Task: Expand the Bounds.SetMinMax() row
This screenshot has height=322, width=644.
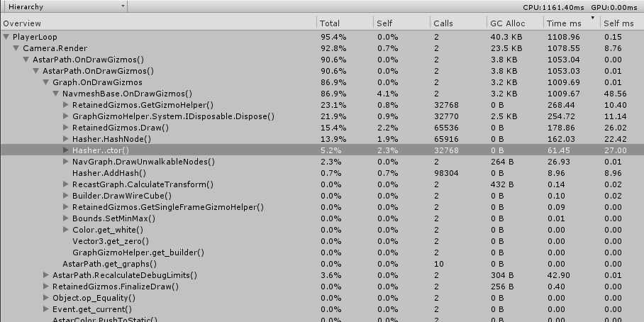Action: pos(66,218)
